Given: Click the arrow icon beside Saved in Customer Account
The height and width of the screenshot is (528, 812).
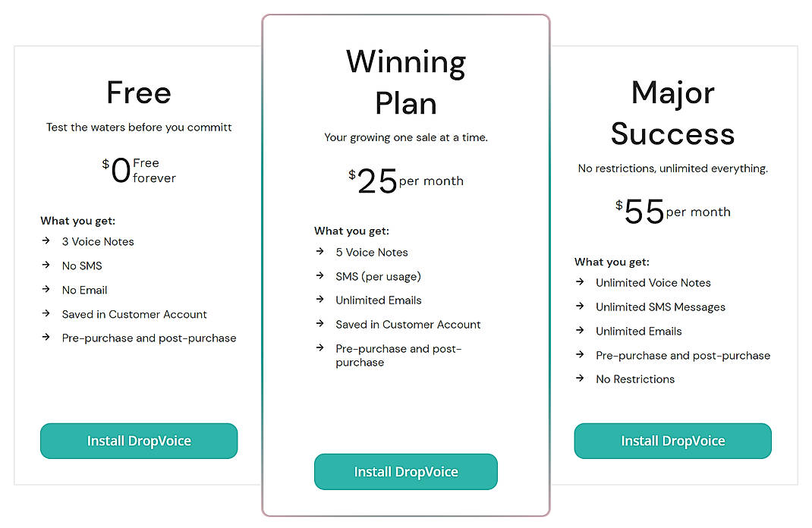Looking at the screenshot, I should coord(46,314).
